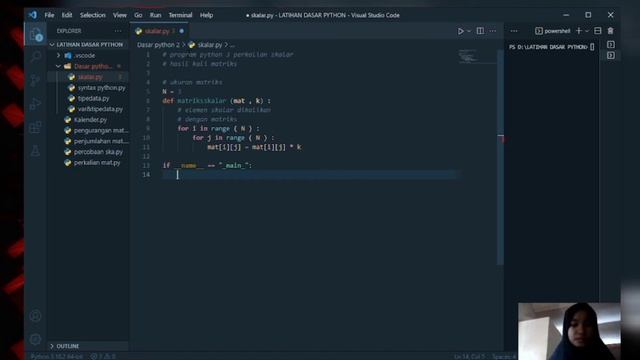
Task: Create a new terminal with plus icon
Action: click(579, 31)
